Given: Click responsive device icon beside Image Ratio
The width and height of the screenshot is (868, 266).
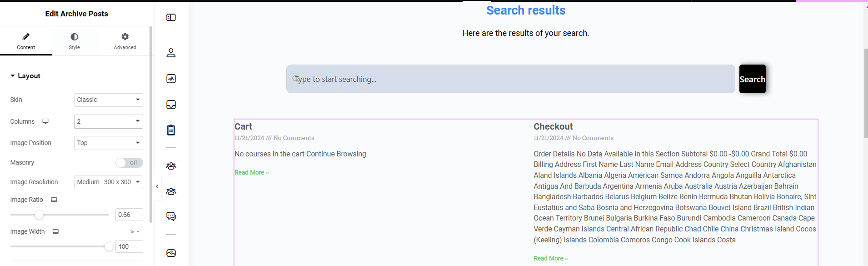Looking at the screenshot, I should [x=54, y=200].
